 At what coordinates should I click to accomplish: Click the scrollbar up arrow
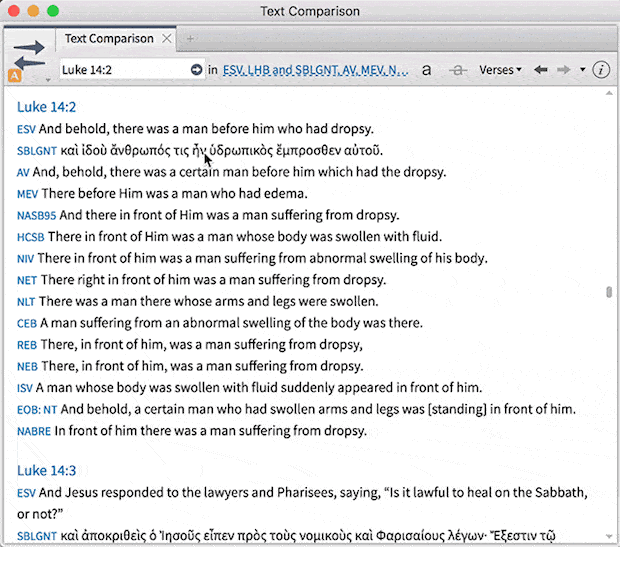click(x=609, y=93)
